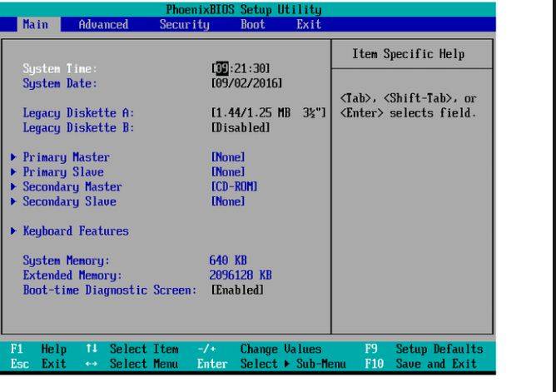
Task: Click the F1 Help hint
Action: click(38, 349)
